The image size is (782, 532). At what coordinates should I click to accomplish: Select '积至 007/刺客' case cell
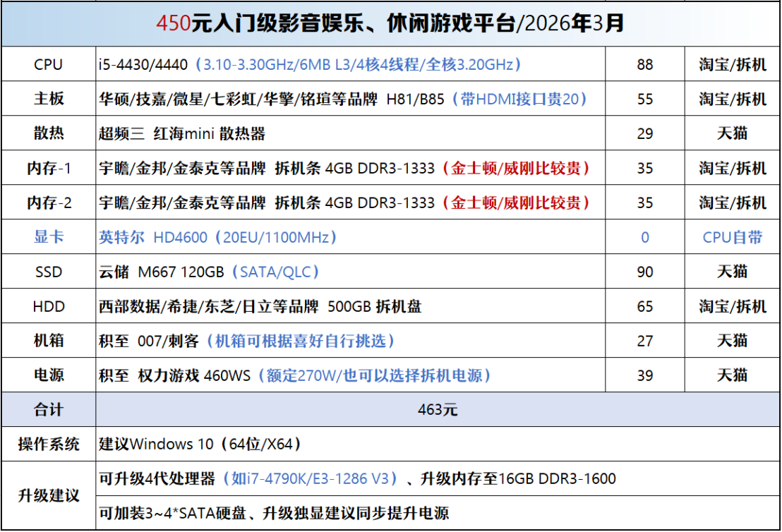tap(351, 341)
